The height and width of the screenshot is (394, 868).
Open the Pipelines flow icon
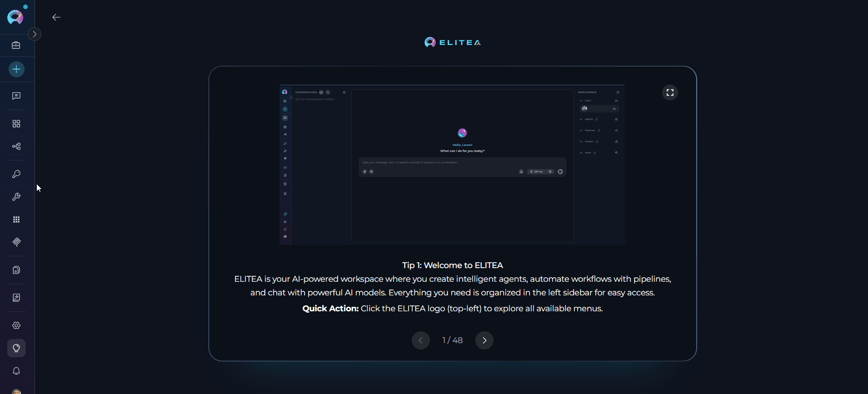tap(16, 146)
